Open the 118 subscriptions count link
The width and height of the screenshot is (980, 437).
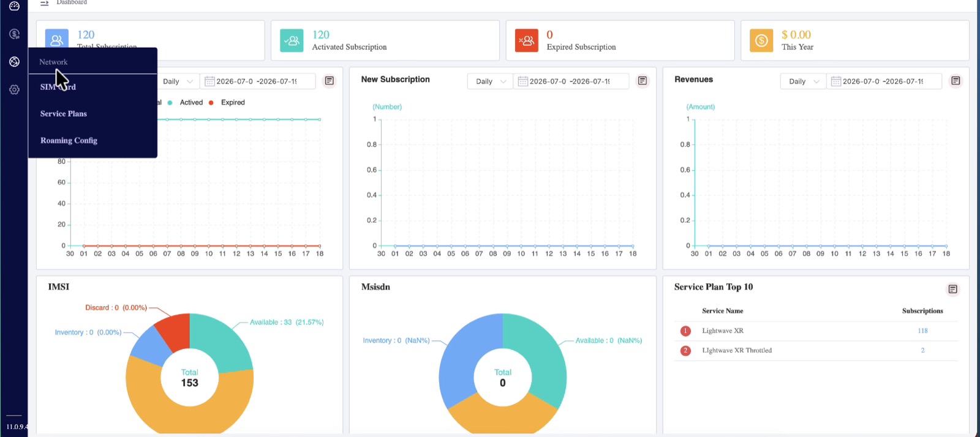pyautogui.click(x=922, y=331)
